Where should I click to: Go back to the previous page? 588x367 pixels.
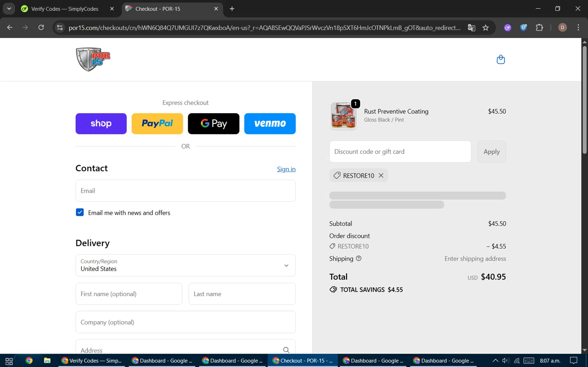pos(10,27)
